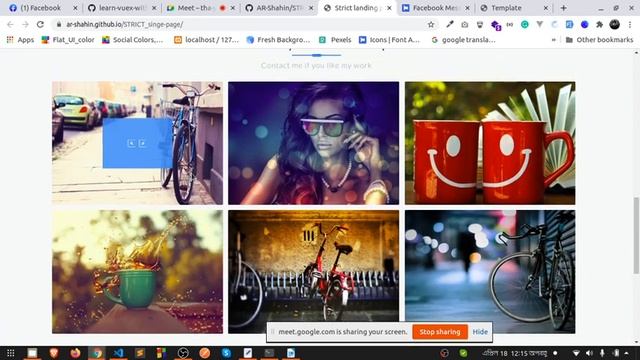Launch Brave browser from taskbar
Screen dimensions: 640x360
click(x=53, y=353)
